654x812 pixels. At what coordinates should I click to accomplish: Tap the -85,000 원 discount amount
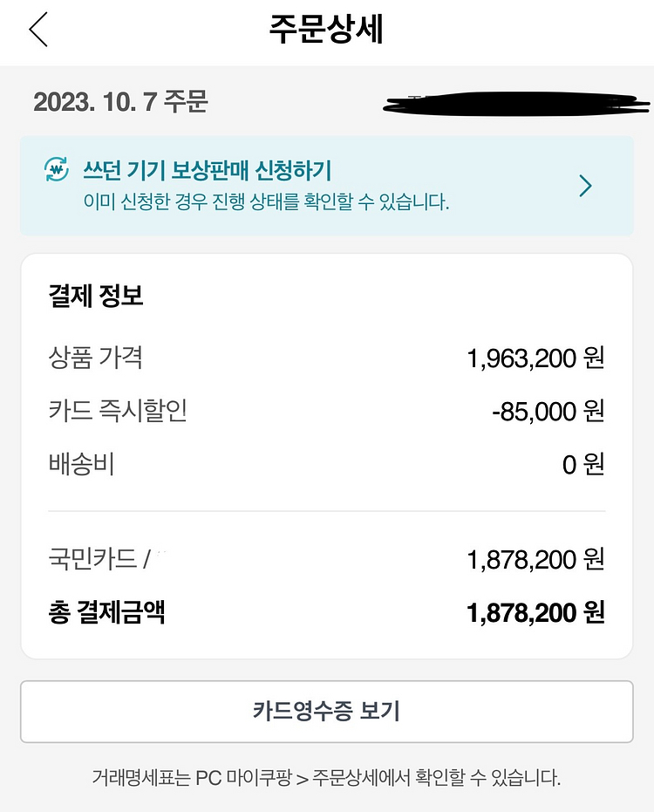point(548,412)
